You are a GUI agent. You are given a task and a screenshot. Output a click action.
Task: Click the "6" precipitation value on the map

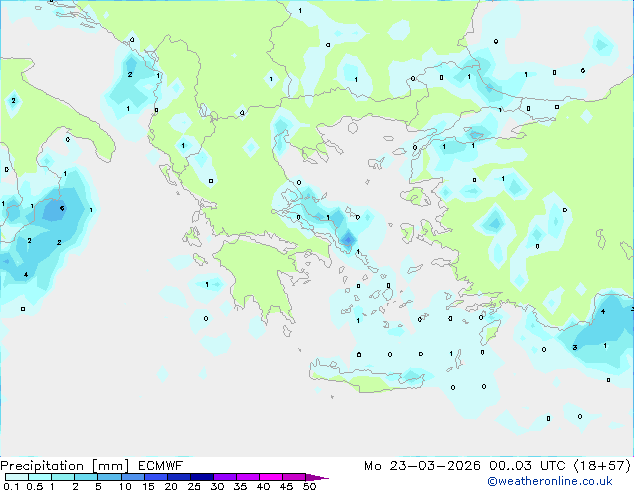(62, 209)
